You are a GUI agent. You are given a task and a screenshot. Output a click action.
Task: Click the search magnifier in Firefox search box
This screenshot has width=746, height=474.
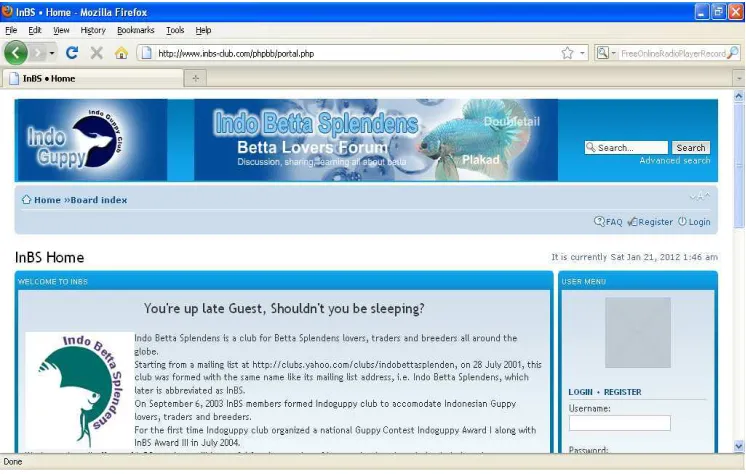coord(734,53)
